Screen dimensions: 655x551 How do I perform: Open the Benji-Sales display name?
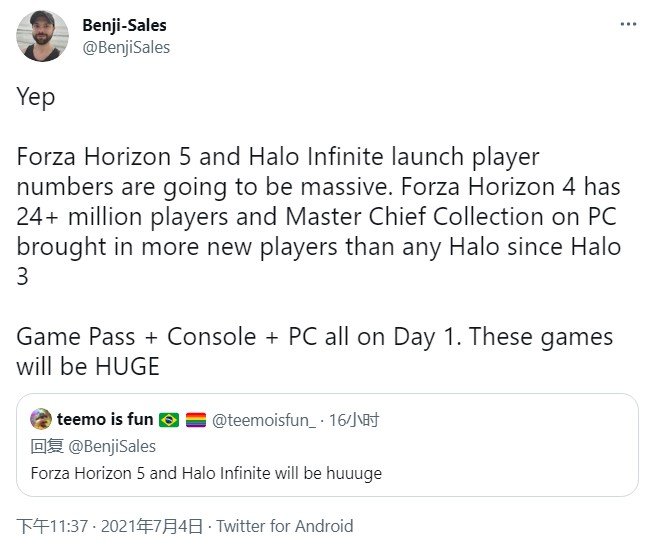[x=124, y=25]
